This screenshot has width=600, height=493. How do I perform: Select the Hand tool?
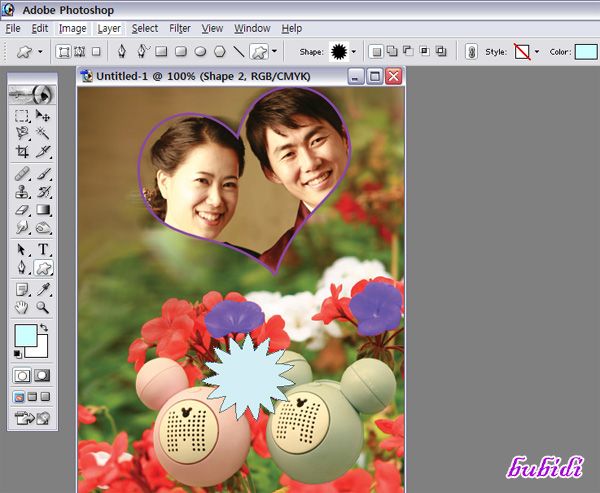tap(22, 307)
